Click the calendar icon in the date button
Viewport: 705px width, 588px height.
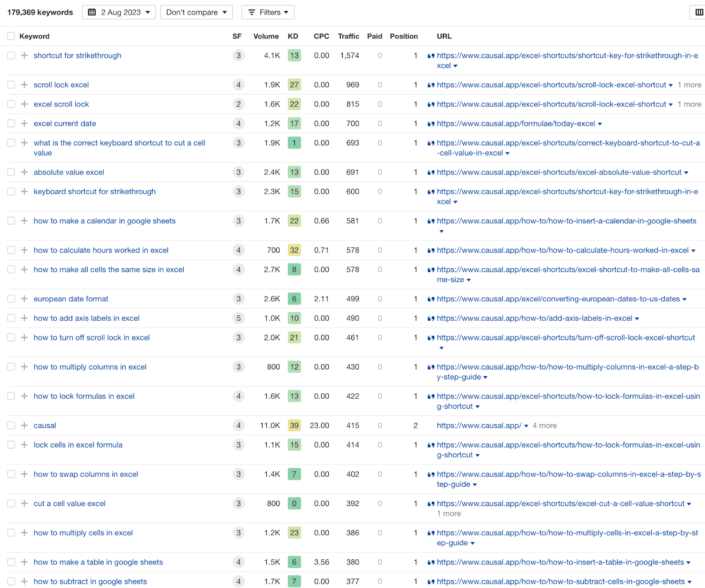92,12
